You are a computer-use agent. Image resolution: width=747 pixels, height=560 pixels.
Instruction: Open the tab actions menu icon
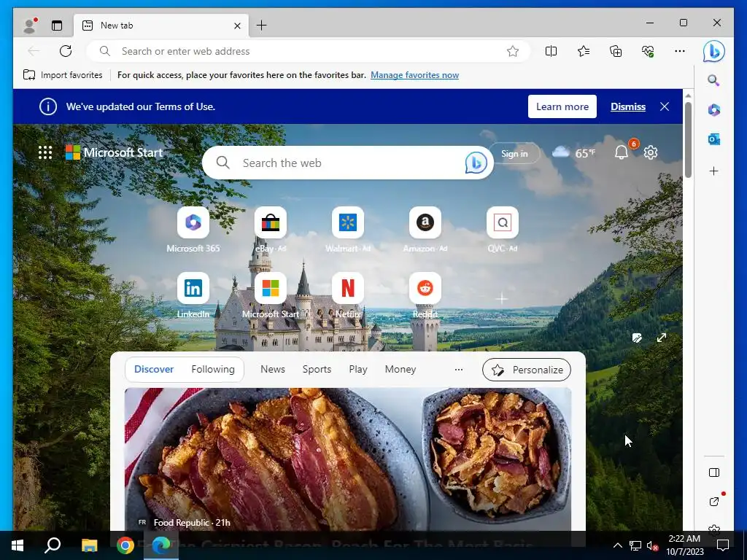pos(57,26)
